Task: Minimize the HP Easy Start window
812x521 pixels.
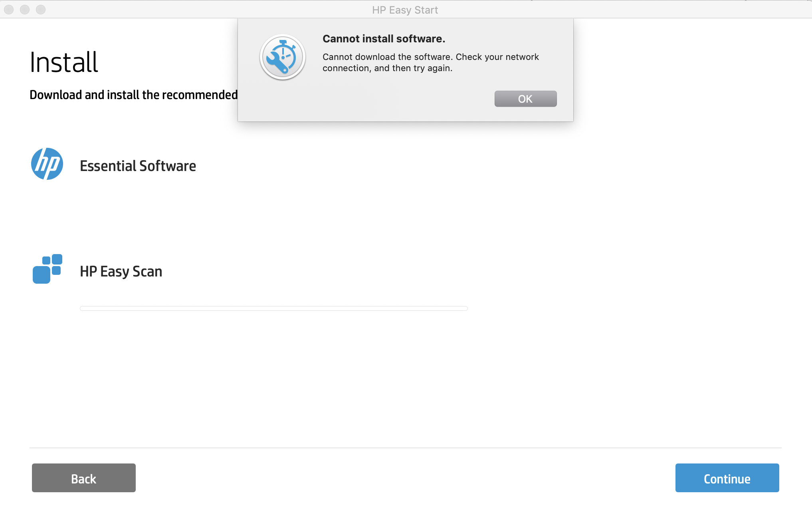Action: point(25,10)
